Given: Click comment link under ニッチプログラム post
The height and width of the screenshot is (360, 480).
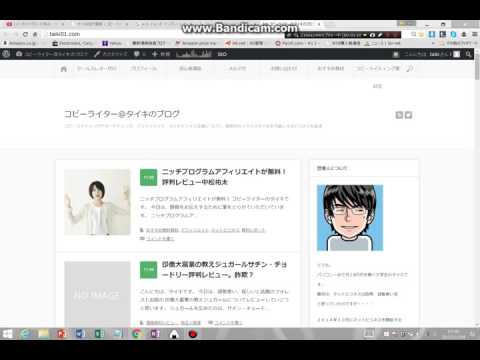Looking at the screenshot, I should [x=160, y=238].
